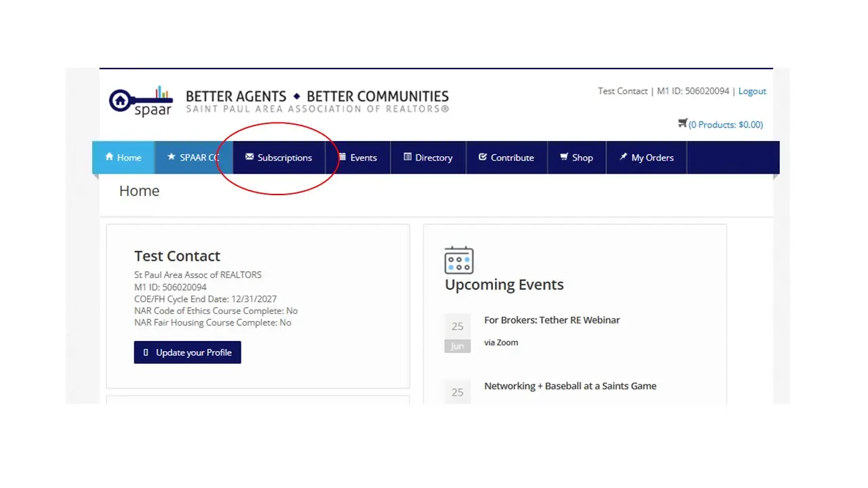Click the pin icon beside My Orders
The height and width of the screenshot is (488, 868).
623,157
